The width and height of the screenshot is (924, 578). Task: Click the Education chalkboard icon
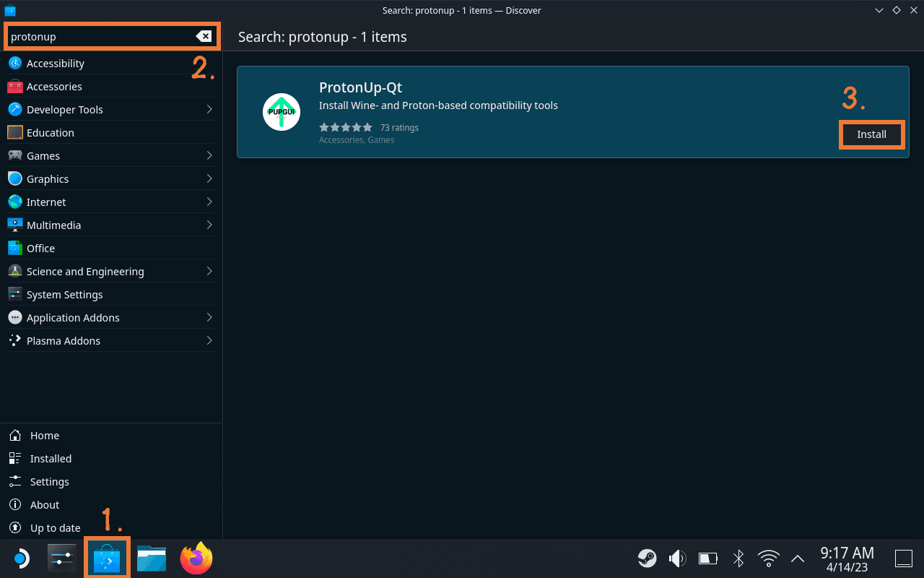(x=15, y=133)
